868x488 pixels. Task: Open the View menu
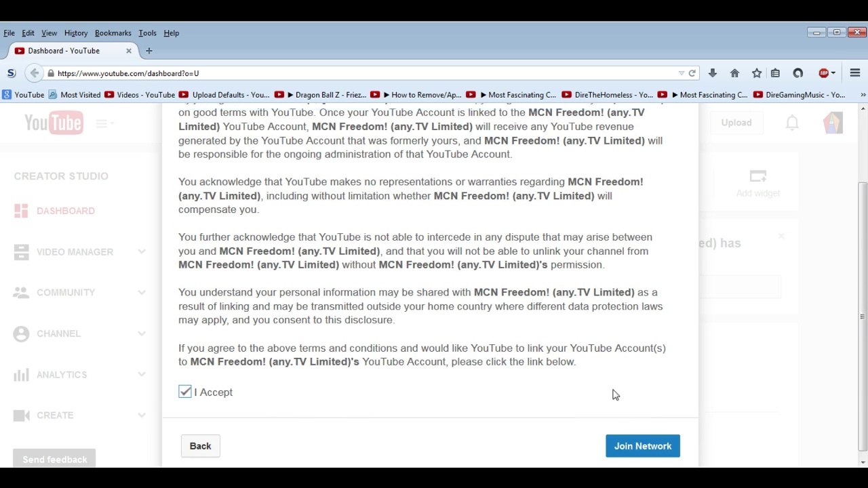point(49,33)
